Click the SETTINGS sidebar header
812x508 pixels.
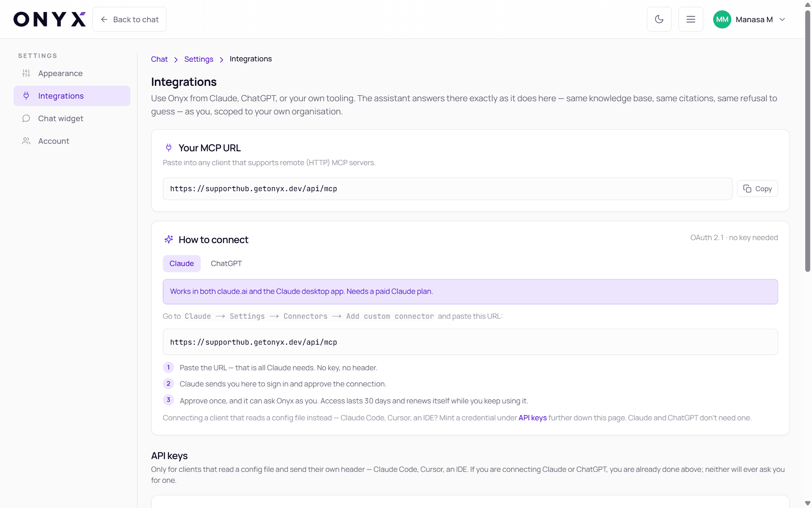38,56
